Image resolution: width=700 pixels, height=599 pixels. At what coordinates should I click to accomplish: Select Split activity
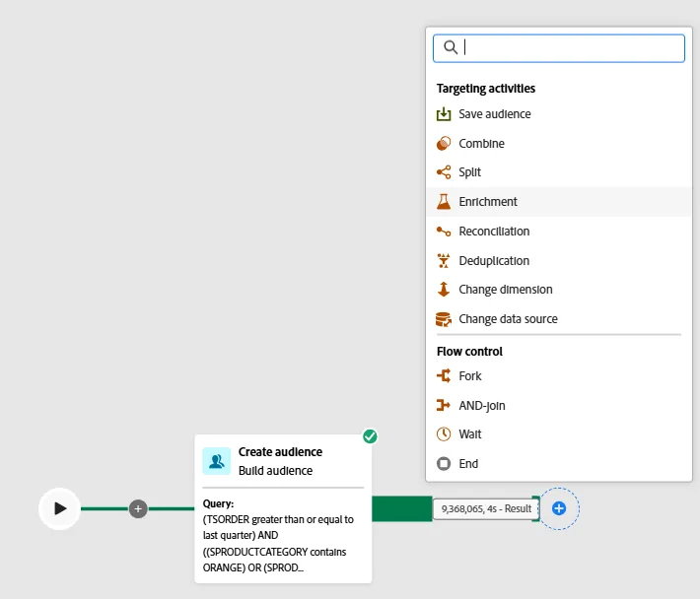(558, 172)
